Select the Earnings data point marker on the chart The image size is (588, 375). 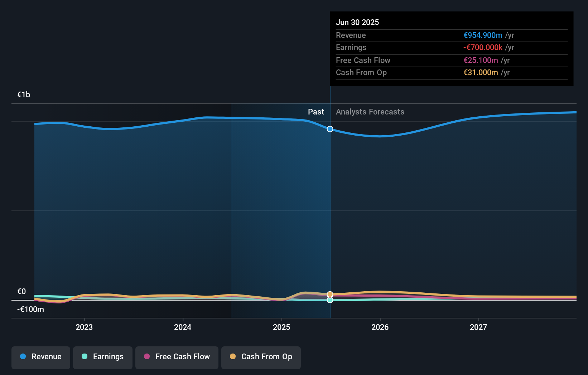pos(329,300)
